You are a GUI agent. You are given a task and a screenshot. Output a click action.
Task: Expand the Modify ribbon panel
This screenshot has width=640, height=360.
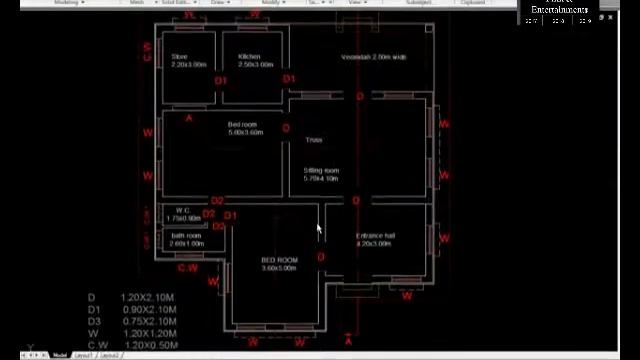(x=273, y=2)
